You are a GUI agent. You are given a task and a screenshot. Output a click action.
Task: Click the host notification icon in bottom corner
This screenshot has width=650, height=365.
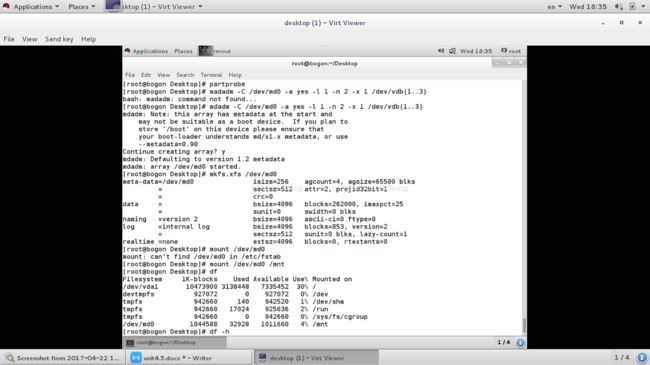[x=642, y=358]
